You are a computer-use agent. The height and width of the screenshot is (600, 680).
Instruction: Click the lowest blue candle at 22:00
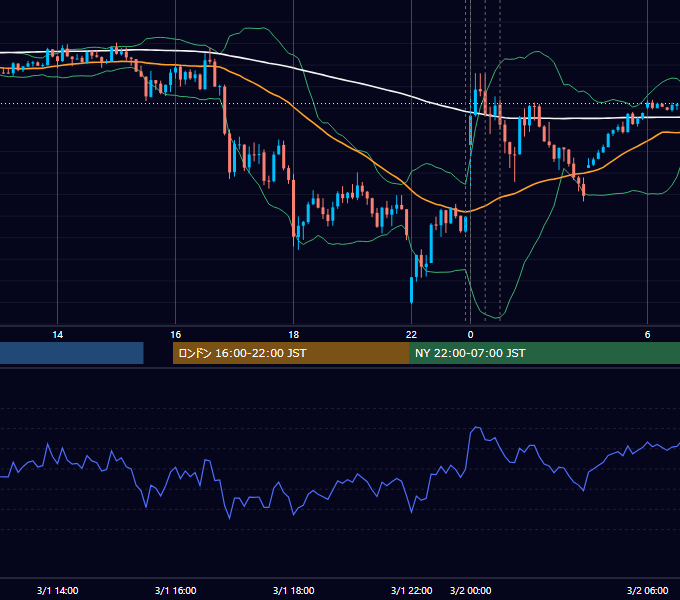tap(412, 290)
